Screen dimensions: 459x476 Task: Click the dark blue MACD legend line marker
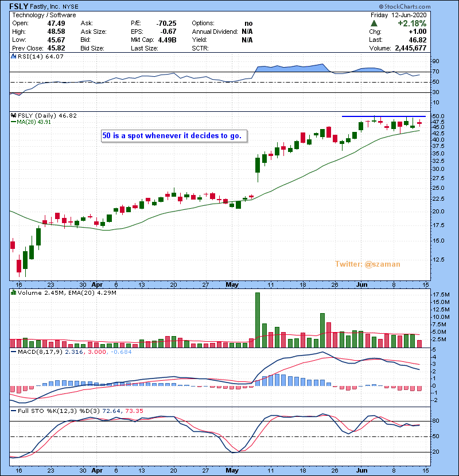coord(13,352)
